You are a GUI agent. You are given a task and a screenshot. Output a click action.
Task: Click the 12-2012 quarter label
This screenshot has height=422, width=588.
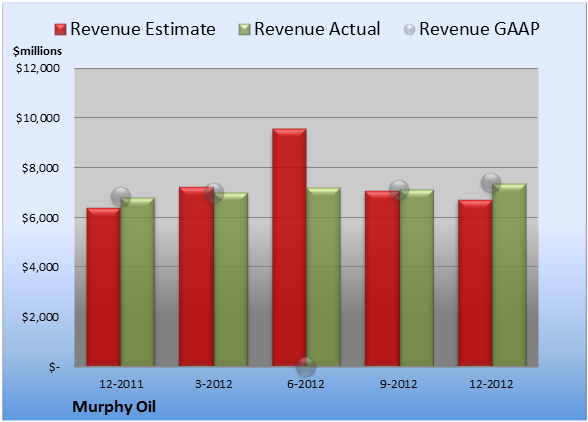point(491,384)
